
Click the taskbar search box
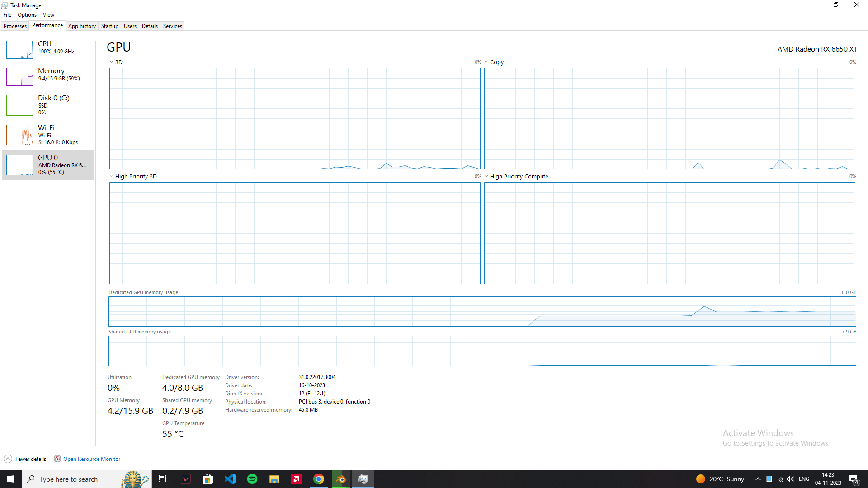[86, 479]
